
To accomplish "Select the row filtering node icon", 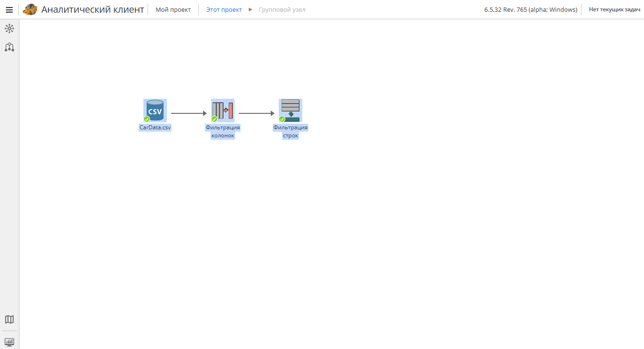I will [291, 110].
